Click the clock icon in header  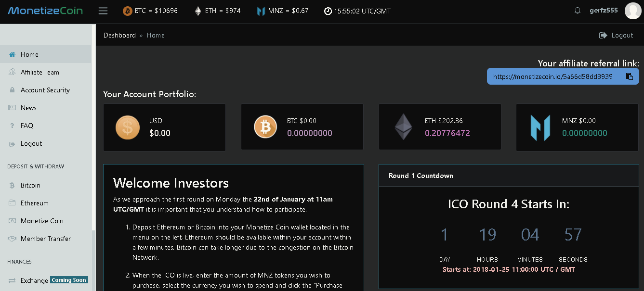click(x=328, y=11)
